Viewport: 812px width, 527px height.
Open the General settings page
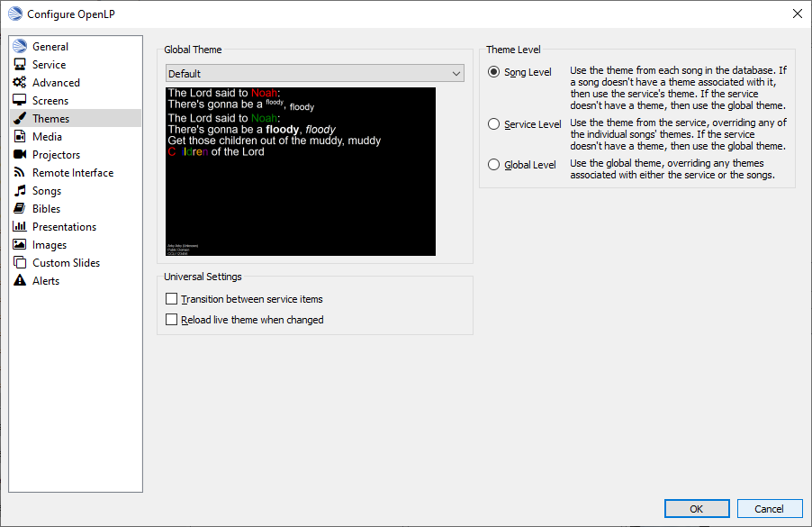tap(76, 46)
